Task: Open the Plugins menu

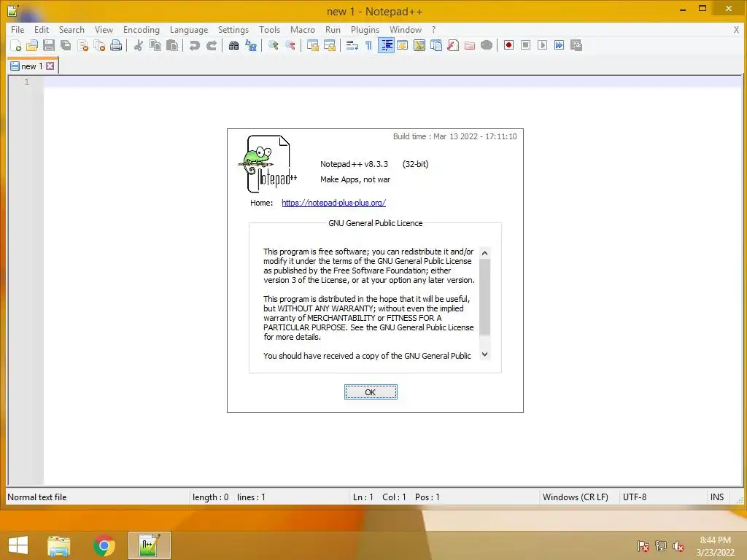Action: tap(365, 29)
